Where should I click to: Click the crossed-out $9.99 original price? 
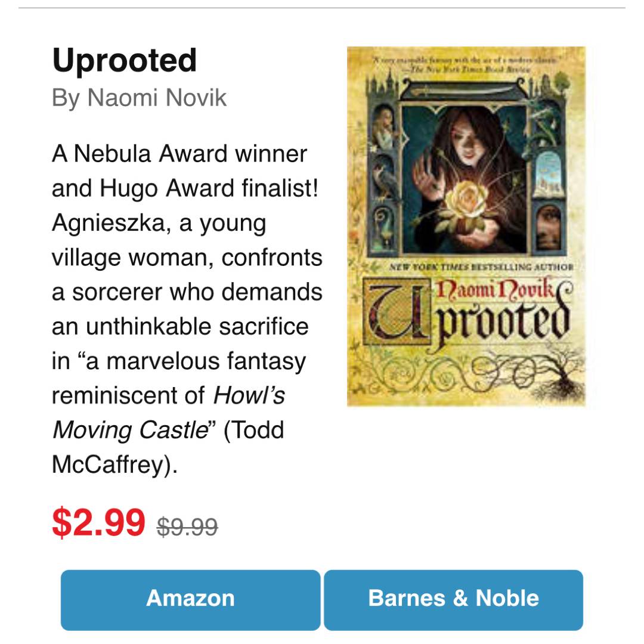tap(187, 527)
